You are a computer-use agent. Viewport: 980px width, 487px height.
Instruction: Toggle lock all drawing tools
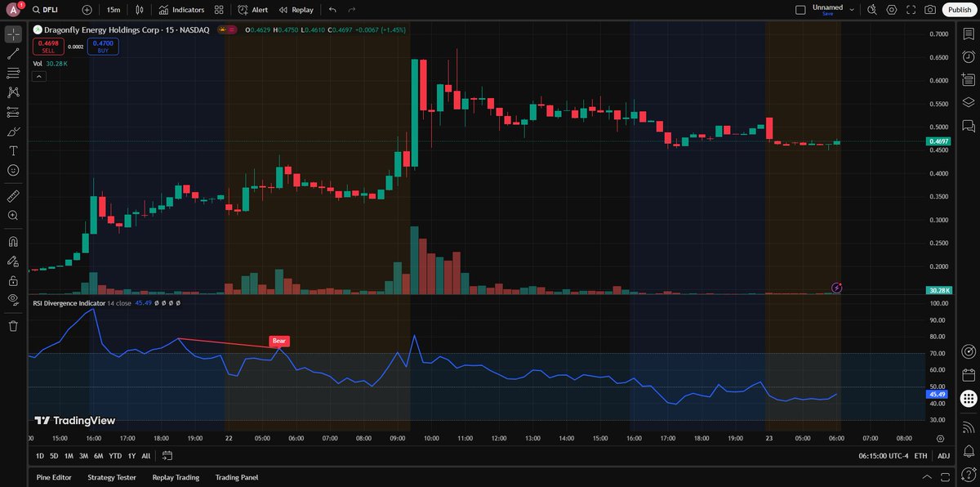[13, 280]
